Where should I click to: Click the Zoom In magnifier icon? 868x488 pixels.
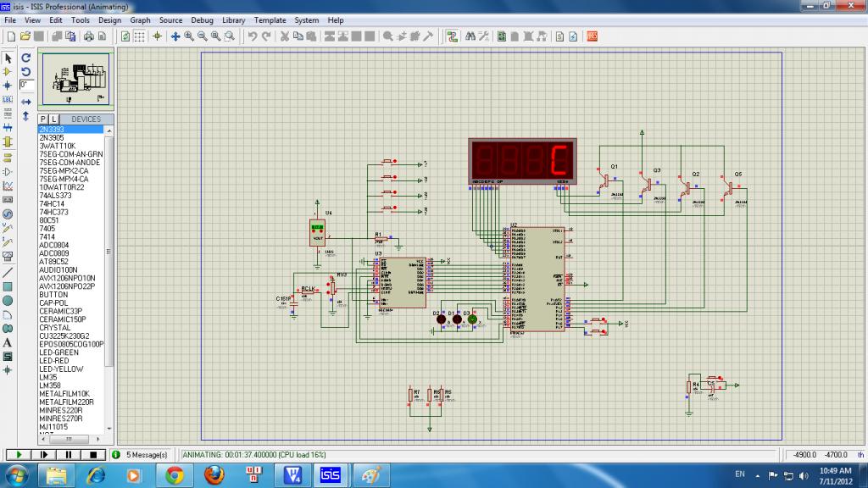coord(189,36)
